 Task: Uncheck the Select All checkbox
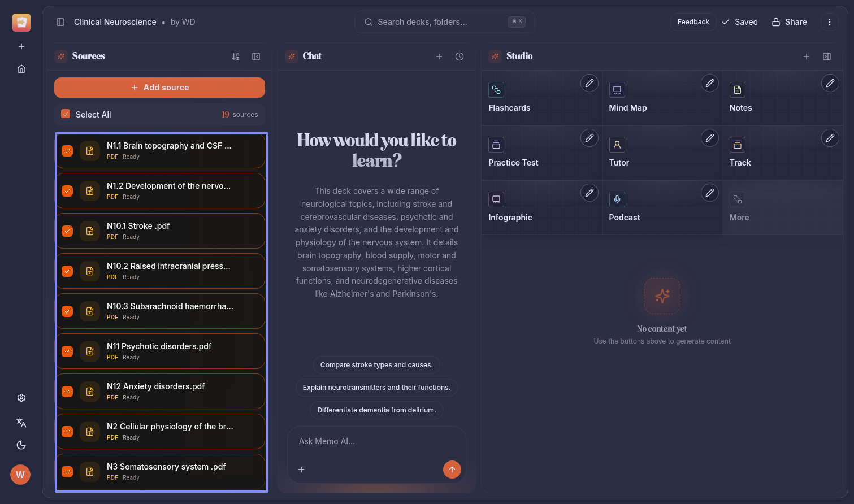(x=66, y=114)
